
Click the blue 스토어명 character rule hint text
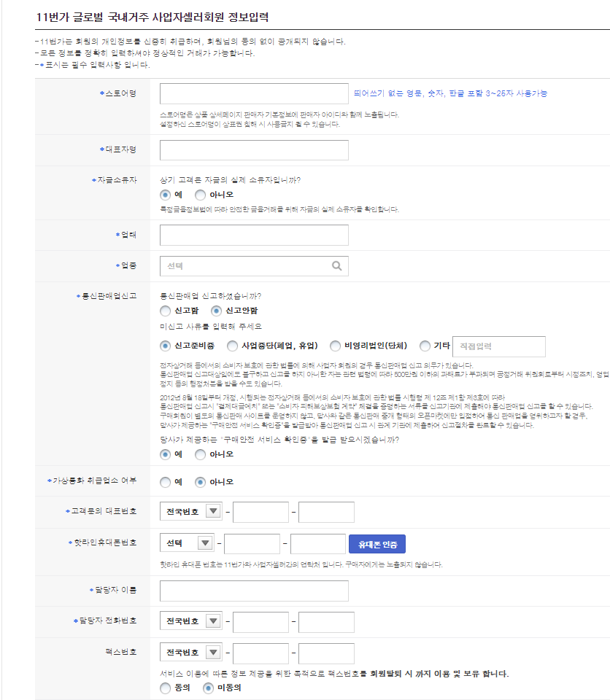click(450, 93)
